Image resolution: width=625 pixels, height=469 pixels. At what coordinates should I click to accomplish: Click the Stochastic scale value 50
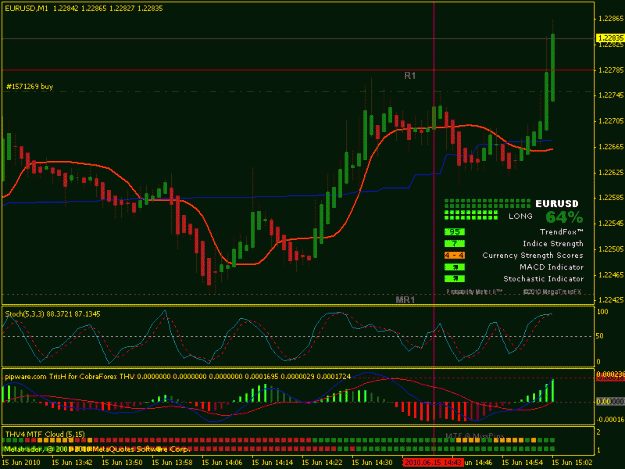(x=600, y=336)
